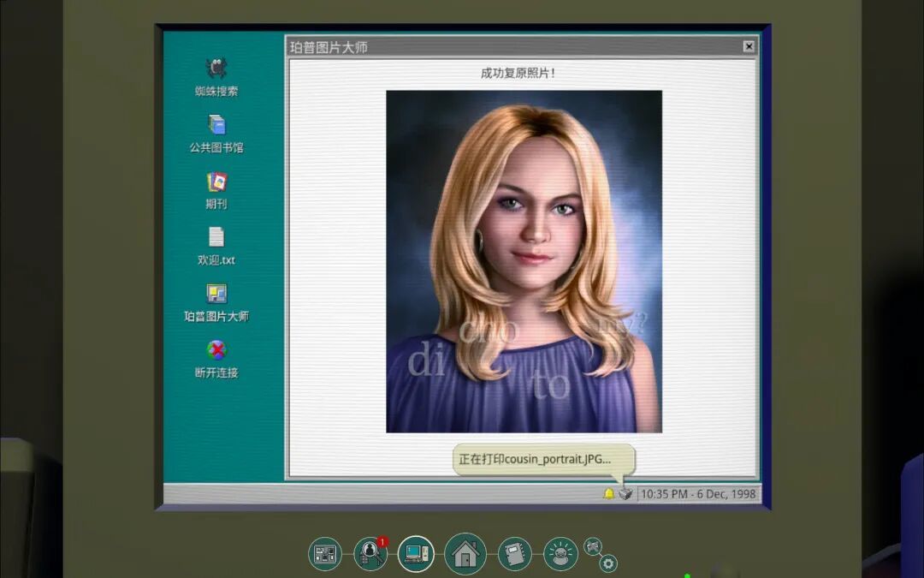Viewport: 924px width, 578px height.
Task: Click the cousin_portrait.JPG printing notification bubble
Action: pos(543,459)
